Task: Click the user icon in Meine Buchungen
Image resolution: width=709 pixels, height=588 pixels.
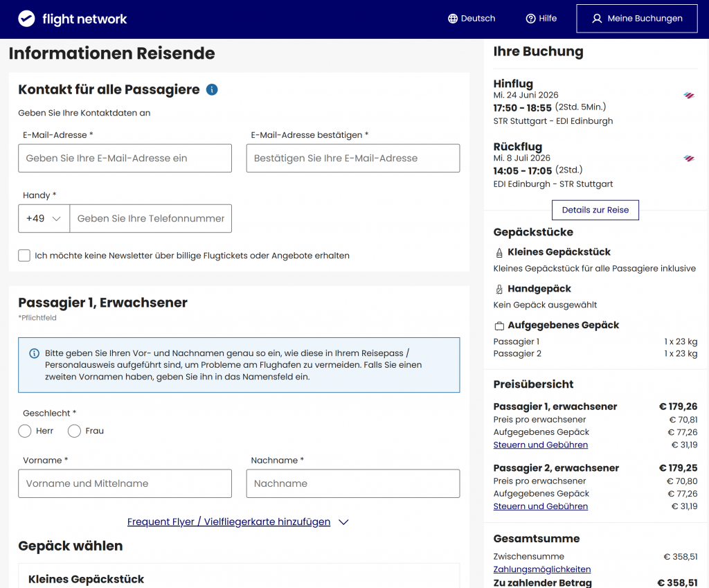Action: 597,19
